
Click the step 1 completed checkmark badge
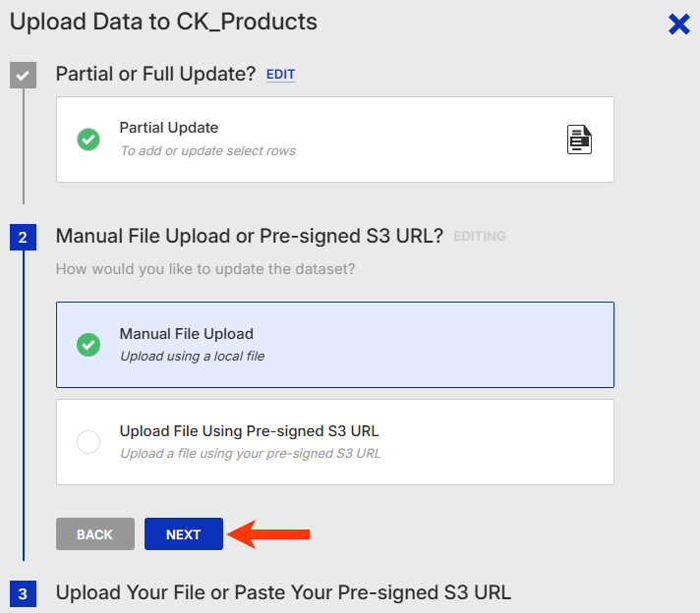[x=24, y=75]
